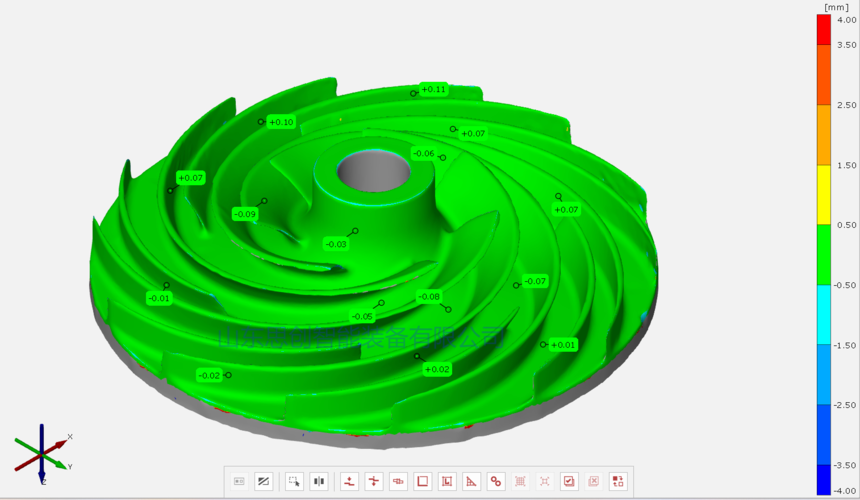Select the downward-arrow crossing line tool
860x500 pixels.
coord(374,481)
